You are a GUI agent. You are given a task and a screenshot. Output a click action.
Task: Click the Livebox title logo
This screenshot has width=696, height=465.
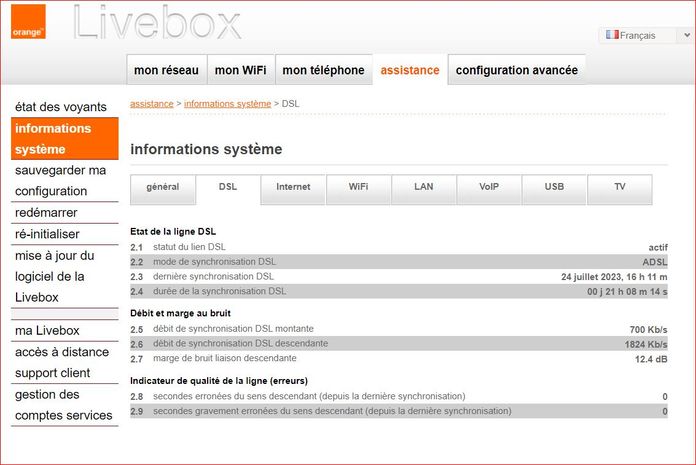157,22
